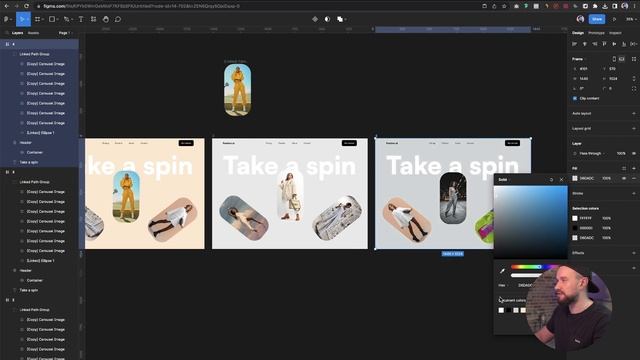Viewport: 640px width, 360px height.
Task: Toggle constrain proportions lock
Action: click(x=634, y=79)
